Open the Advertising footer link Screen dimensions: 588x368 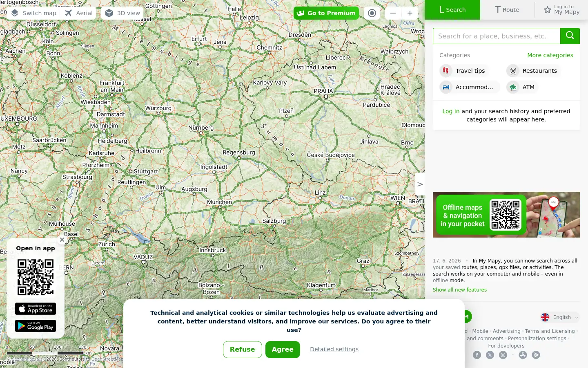[506, 331]
